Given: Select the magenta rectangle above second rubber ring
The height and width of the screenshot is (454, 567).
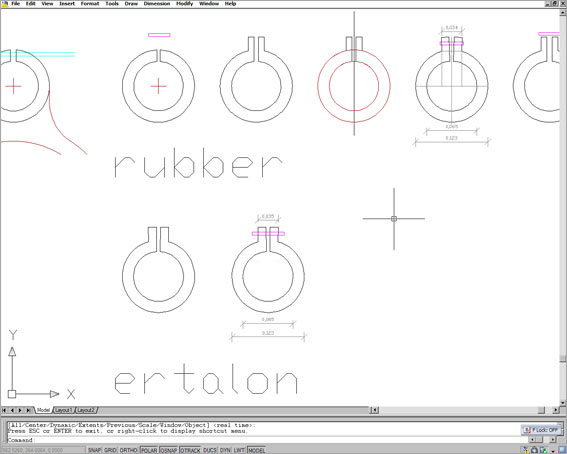Looking at the screenshot, I should (x=159, y=35).
